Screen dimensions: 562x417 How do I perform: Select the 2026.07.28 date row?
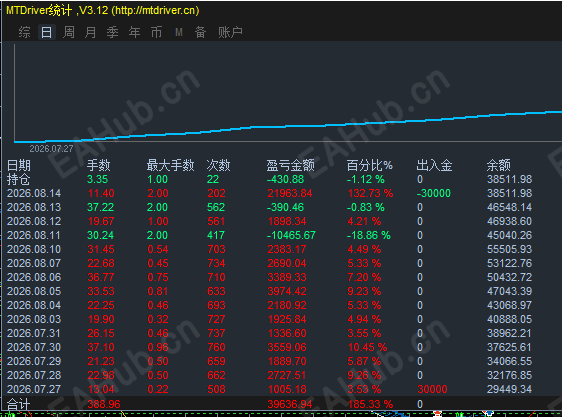click(34, 375)
